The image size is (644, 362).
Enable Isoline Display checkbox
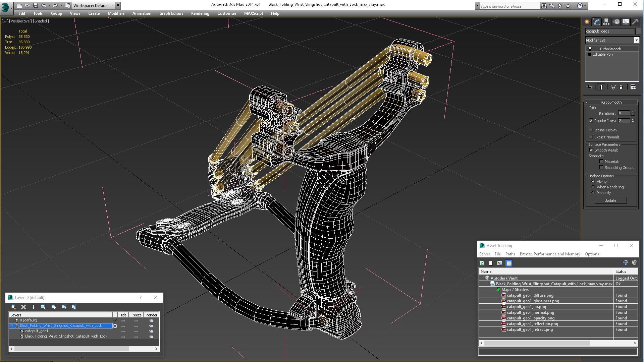tap(591, 130)
